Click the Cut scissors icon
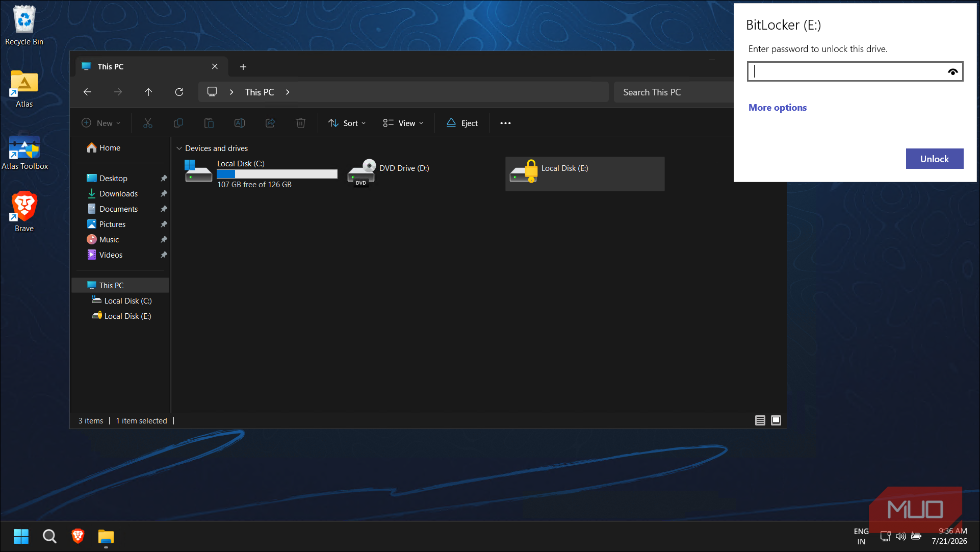The height and width of the screenshot is (552, 980). (148, 123)
